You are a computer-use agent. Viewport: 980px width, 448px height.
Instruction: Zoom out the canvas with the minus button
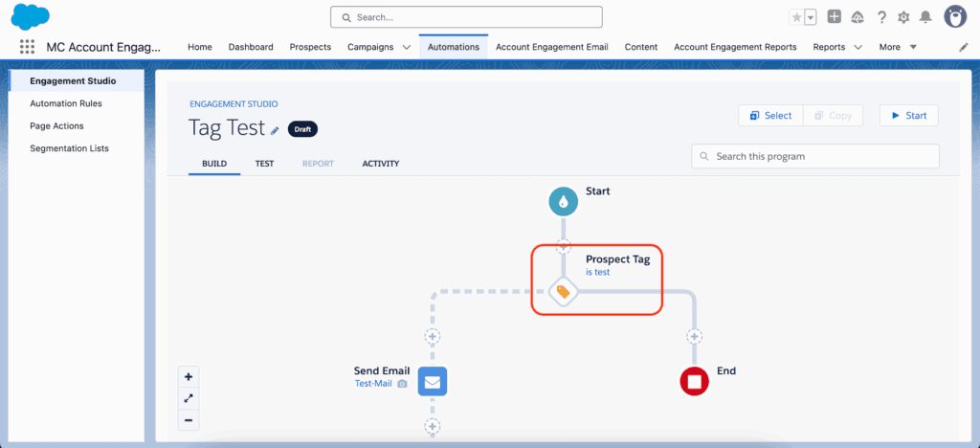coord(189,420)
